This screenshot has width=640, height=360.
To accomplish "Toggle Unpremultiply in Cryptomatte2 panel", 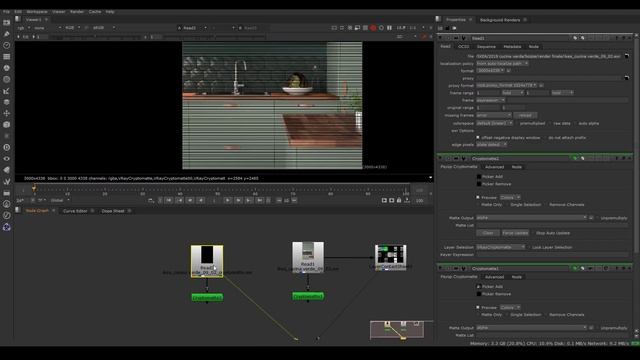I will tap(597, 218).
